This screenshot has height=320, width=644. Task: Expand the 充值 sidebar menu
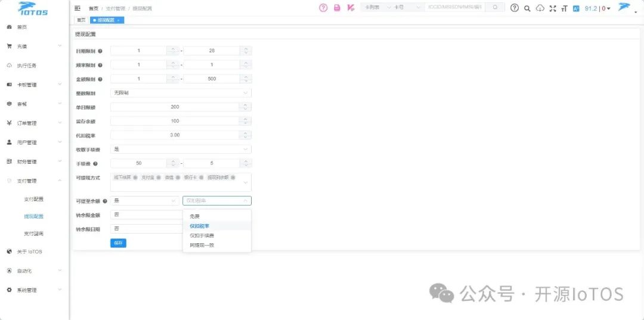click(x=35, y=46)
